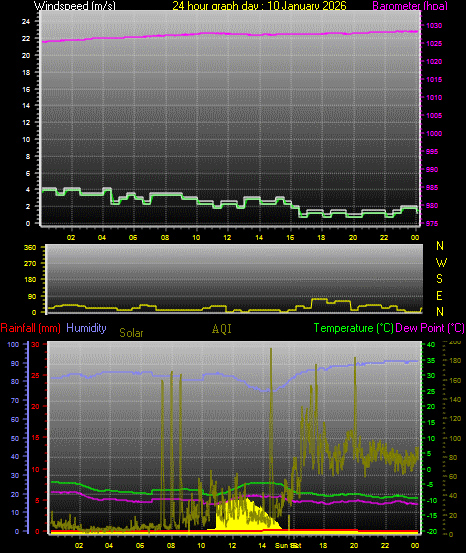Click the humidity scale value 50
The width and height of the screenshot is (466, 553).
(x=15, y=438)
